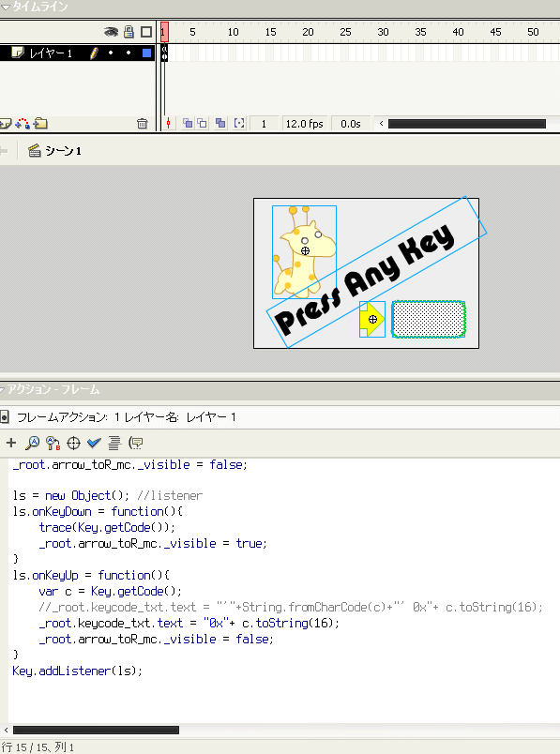The height and width of the screenshot is (754, 560).
Task: Toggle lock dot of レイヤー 1
Action: (129, 53)
